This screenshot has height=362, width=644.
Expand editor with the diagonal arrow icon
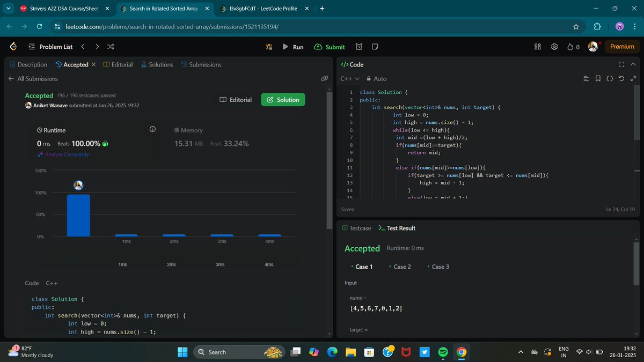[633, 79]
